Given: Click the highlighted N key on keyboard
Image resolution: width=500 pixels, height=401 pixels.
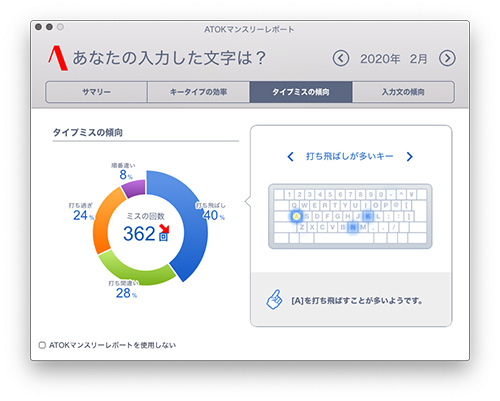Looking at the screenshot, I should [x=353, y=227].
